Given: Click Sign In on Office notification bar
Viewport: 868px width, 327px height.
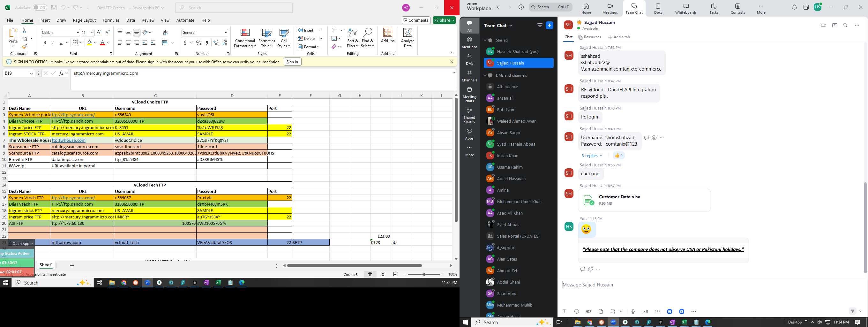Looking at the screenshot, I should (x=292, y=62).
